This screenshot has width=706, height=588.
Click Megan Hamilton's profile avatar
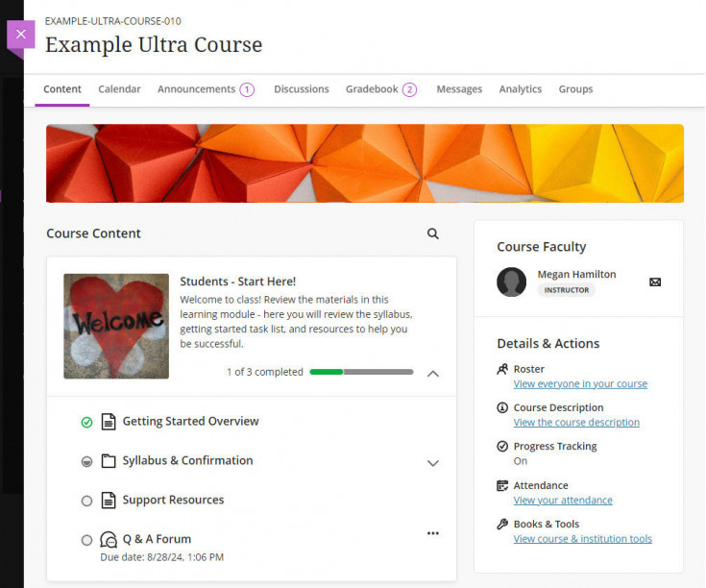pyautogui.click(x=511, y=282)
